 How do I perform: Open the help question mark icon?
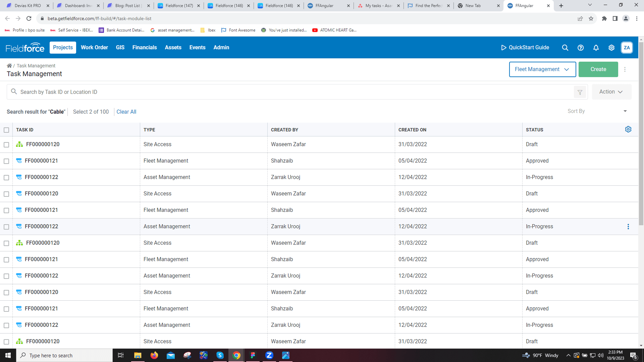click(581, 48)
